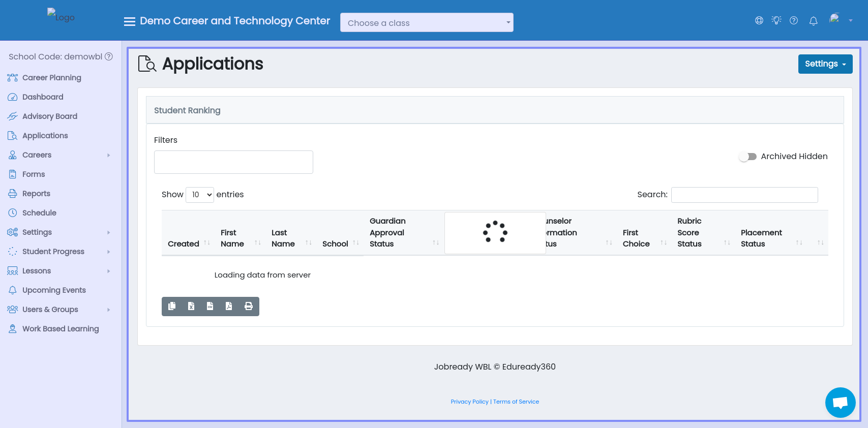Sort table by Placement Status column

coord(761,238)
